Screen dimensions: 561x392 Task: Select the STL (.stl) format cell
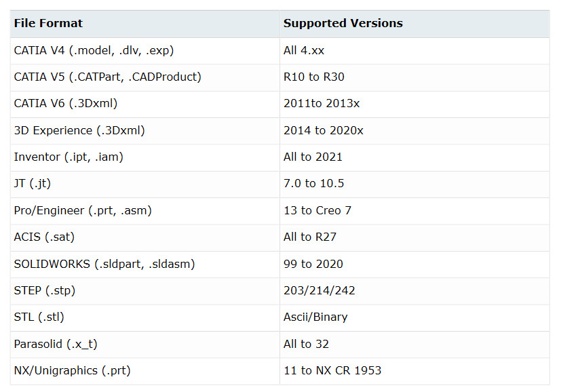coord(39,317)
